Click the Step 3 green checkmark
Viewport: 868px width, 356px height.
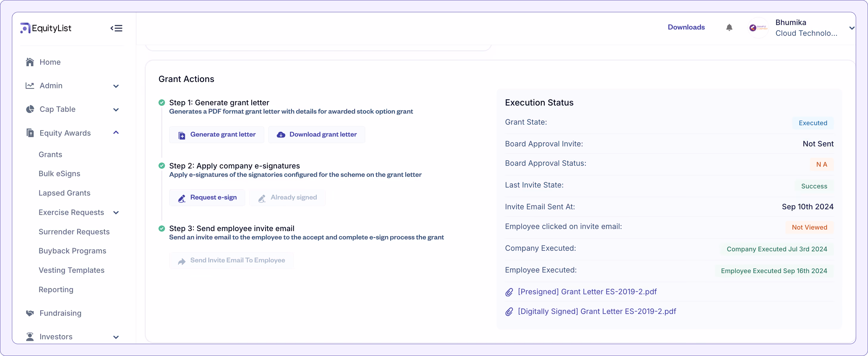162,228
